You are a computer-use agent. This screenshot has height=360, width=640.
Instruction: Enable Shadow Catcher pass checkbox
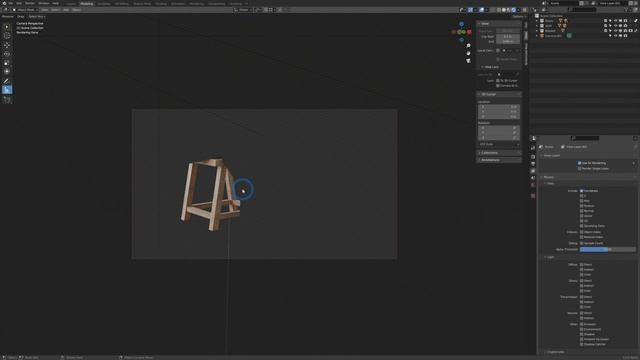[x=582, y=344]
